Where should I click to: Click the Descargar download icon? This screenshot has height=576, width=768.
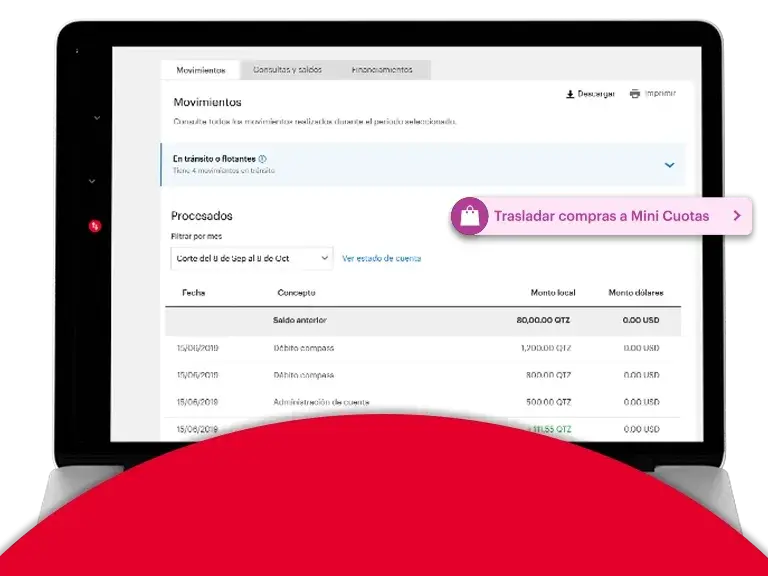570,94
